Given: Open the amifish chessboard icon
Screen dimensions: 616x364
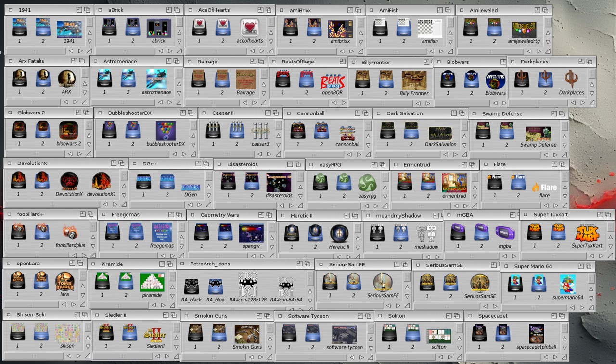Looking at the screenshot, I should pos(430,28).
